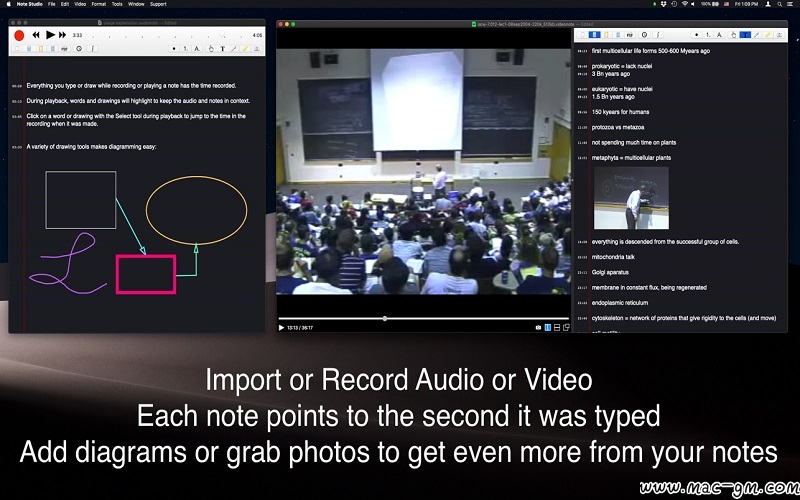Select white paper style in video note toolbar
This screenshot has height=500, width=800.
pos(583,35)
